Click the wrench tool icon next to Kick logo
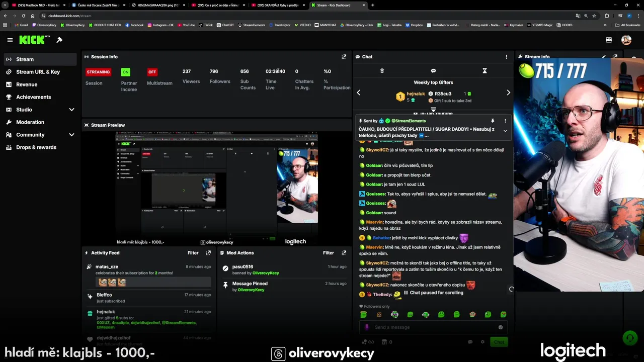The height and width of the screenshot is (362, 644). pyautogui.click(x=59, y=40)
